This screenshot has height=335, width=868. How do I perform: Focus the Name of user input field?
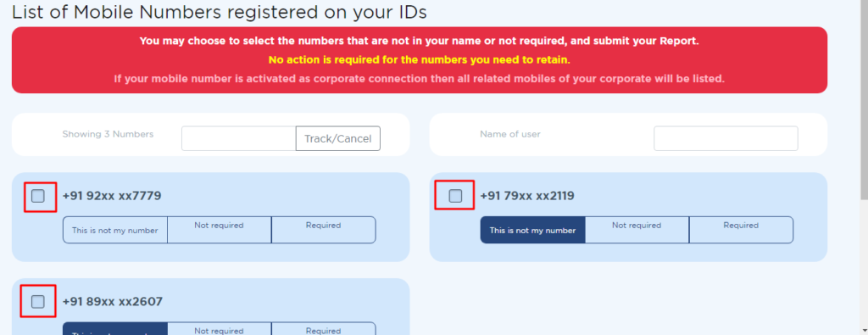(726, 138)
